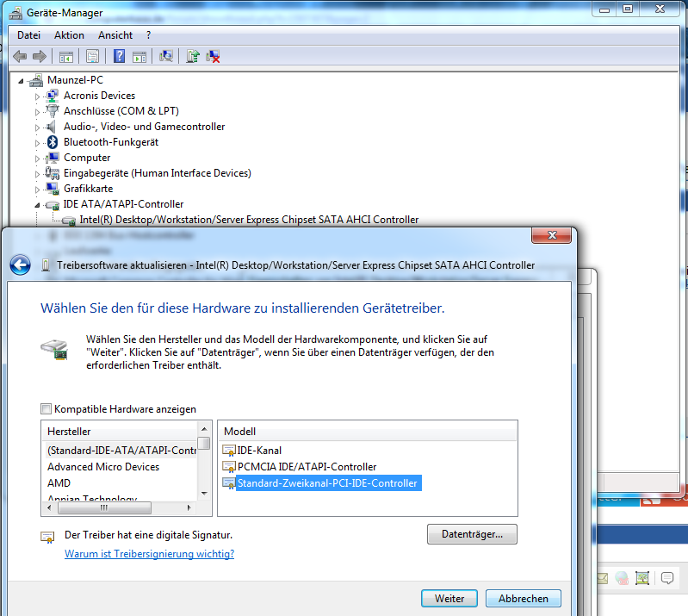Click the Update driver software toolbar icon
The width and height of the screenshot is (688, 616).
193,56
